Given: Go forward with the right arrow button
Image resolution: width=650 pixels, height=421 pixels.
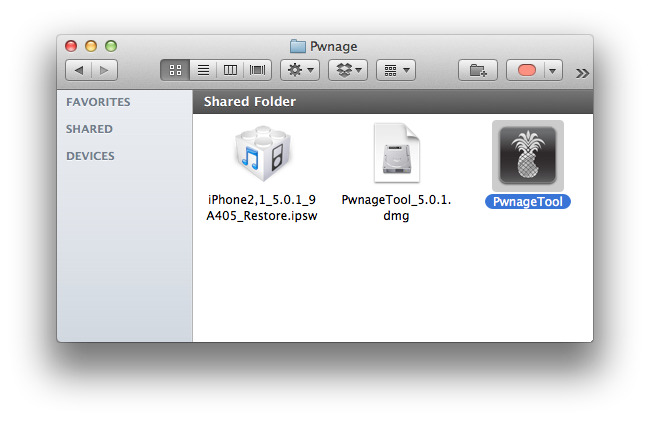Looking at the screenshot, I should [x=104, y=71].
